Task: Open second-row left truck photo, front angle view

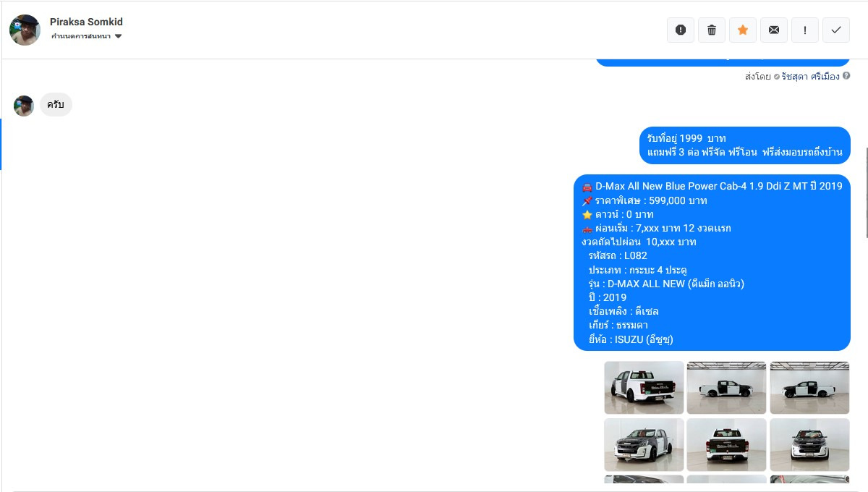Action: [644, 445]
